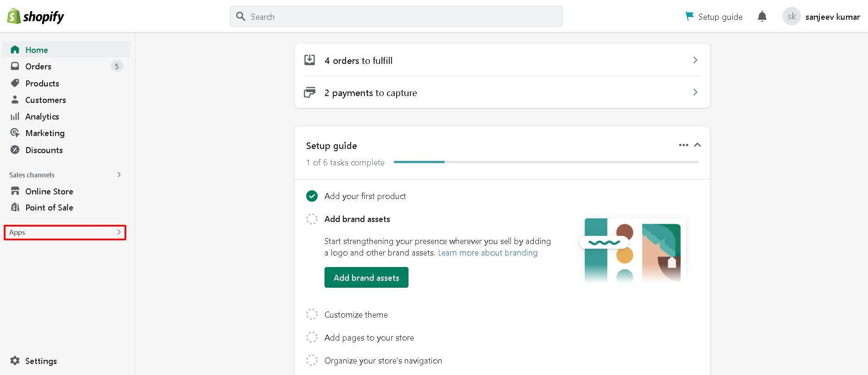
Task: Click the Orders badge showing 5
Action: [x=117, y=66]
